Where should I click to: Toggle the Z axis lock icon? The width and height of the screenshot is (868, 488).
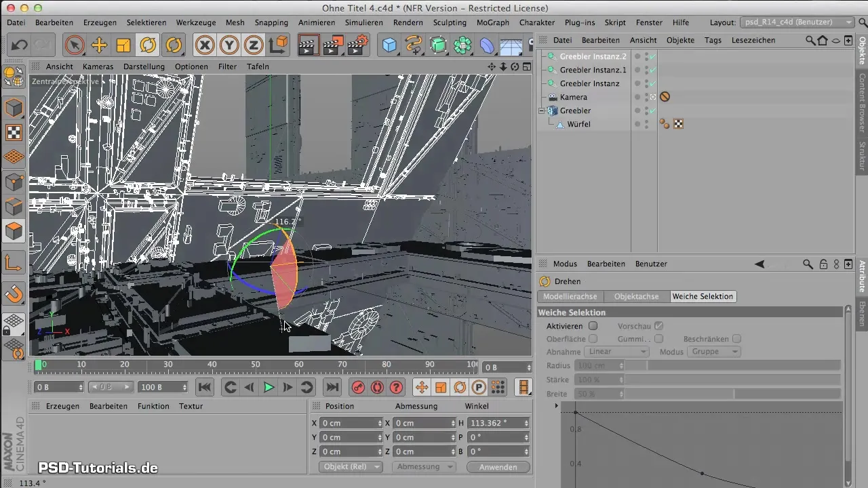(x=254, y=45)
